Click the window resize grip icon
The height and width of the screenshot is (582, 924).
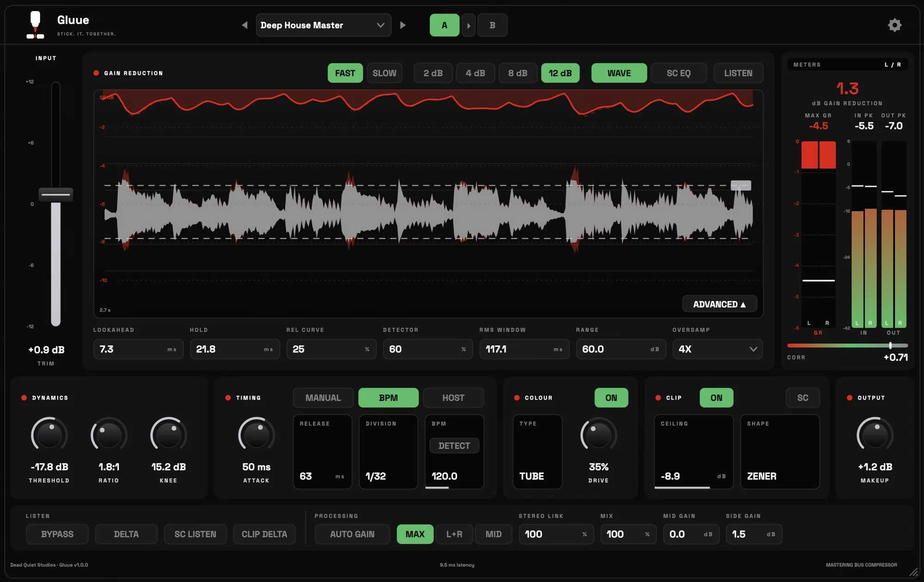pos(913,572)
